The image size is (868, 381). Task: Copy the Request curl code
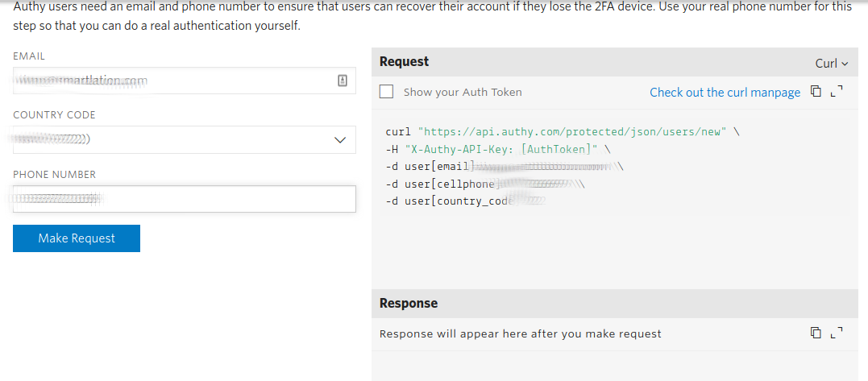coord(816,91)
